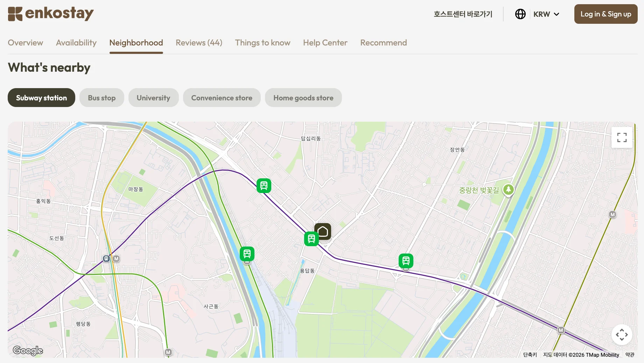Open the KRW currency dropdown

pos(546,14)
